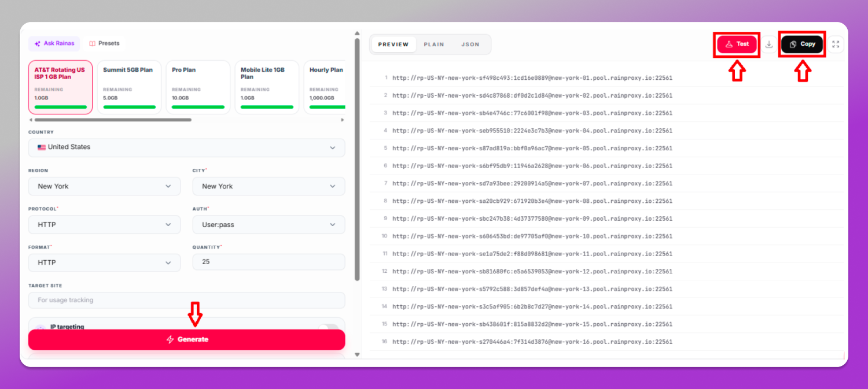Viewport: 868px width, 389px height.
Task: Click the US flag icon in Country
Action: point(42,147)
